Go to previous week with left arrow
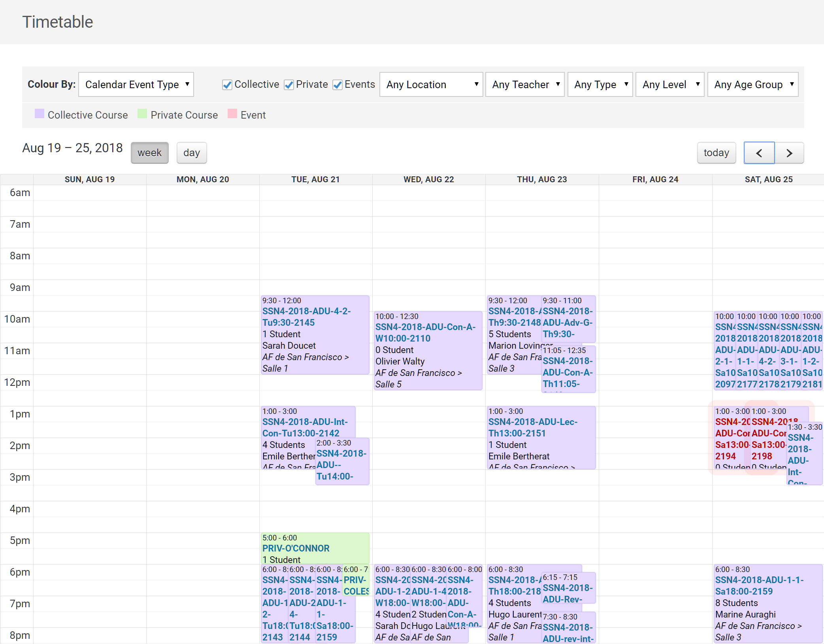The image size is (824, 644). (x=759, y=153)
